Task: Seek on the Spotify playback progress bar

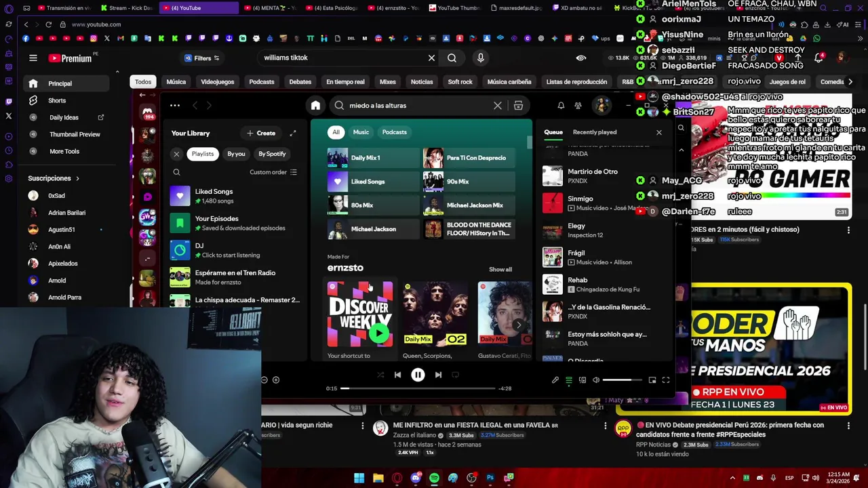Action: tap(418, 388)
